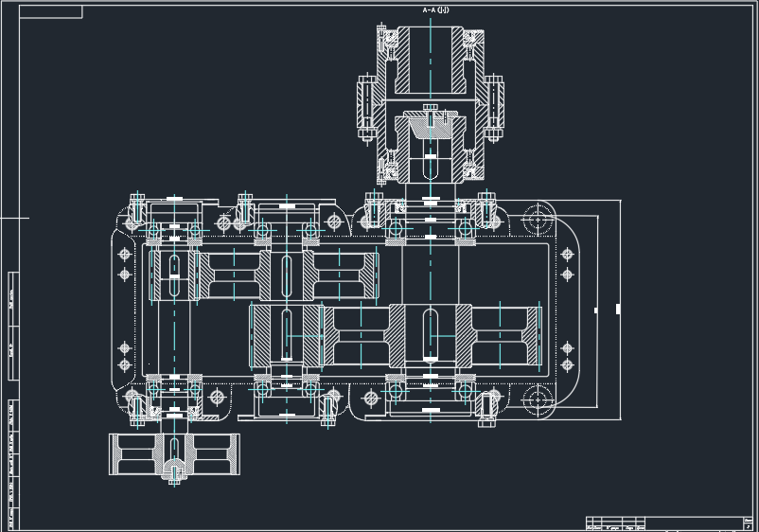This screenshot has height=532, width=759.
Task: Click the upper-right lifting eye circle
Action: click(x=538, y=221)
